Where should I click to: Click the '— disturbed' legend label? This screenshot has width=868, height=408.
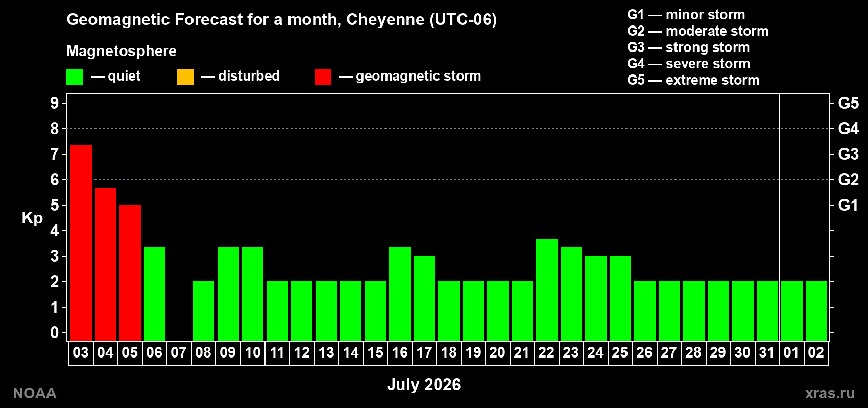tap(240, 76)
